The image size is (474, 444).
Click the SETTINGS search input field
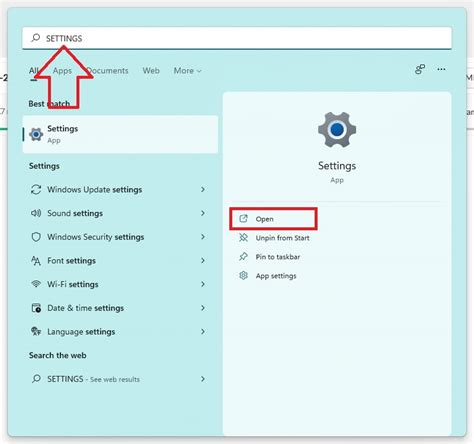237,38
